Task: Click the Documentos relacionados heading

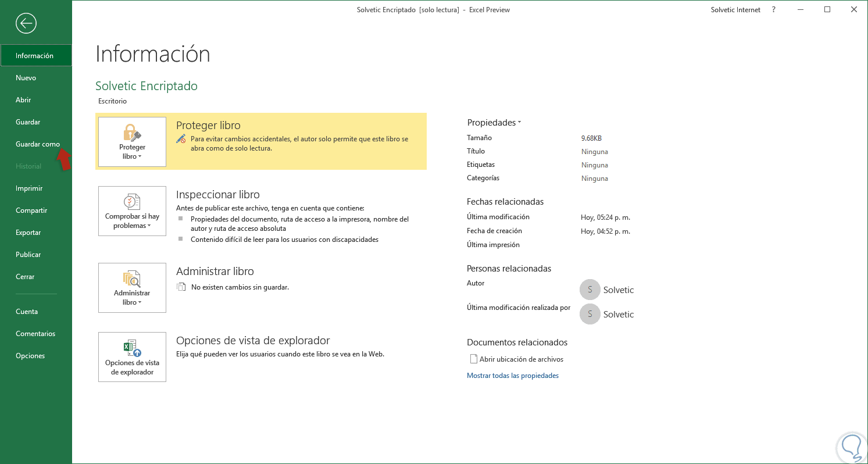Action: point(517,342)
